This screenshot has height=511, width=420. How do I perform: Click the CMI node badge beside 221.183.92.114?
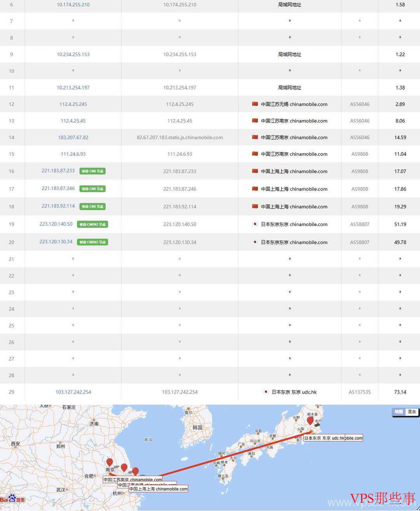tap(93, 206)
